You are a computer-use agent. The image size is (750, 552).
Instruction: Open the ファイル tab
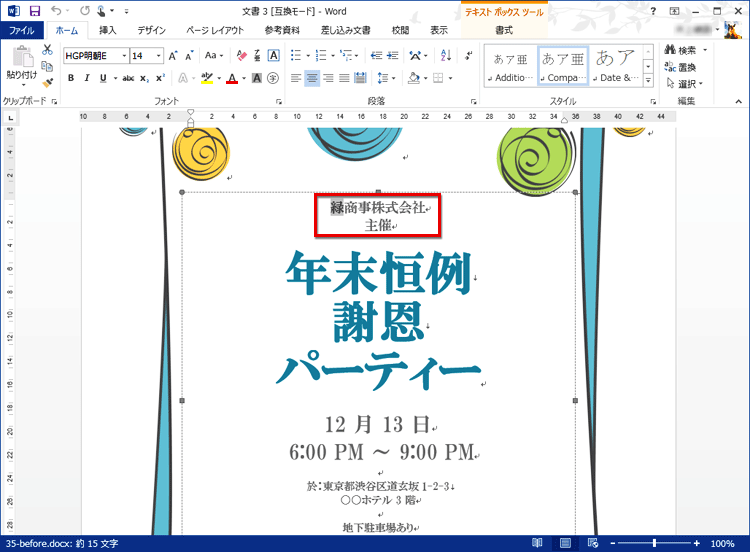[22, 31]
